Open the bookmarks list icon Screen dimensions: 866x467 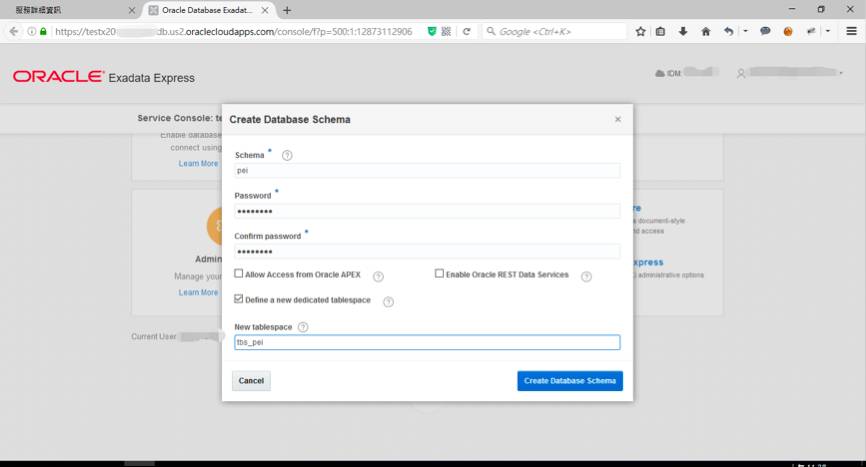[x=661, y=31]
